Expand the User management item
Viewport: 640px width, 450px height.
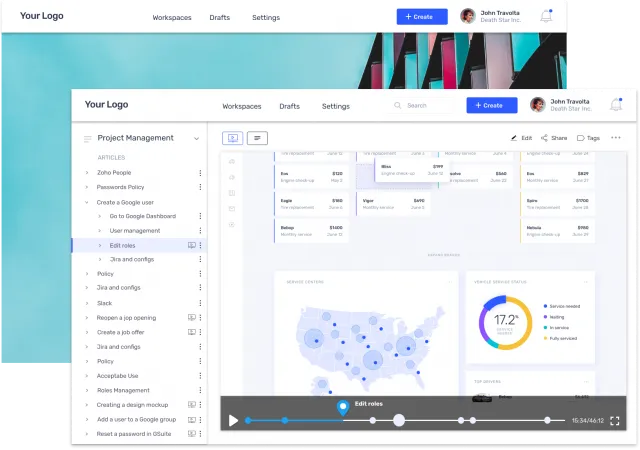tap(99, 231)
